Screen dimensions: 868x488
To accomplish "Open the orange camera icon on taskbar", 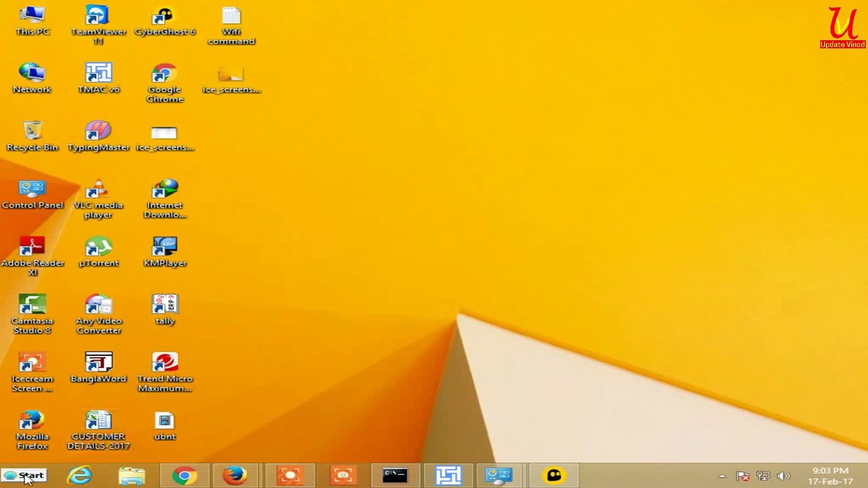I will point(342,476).
